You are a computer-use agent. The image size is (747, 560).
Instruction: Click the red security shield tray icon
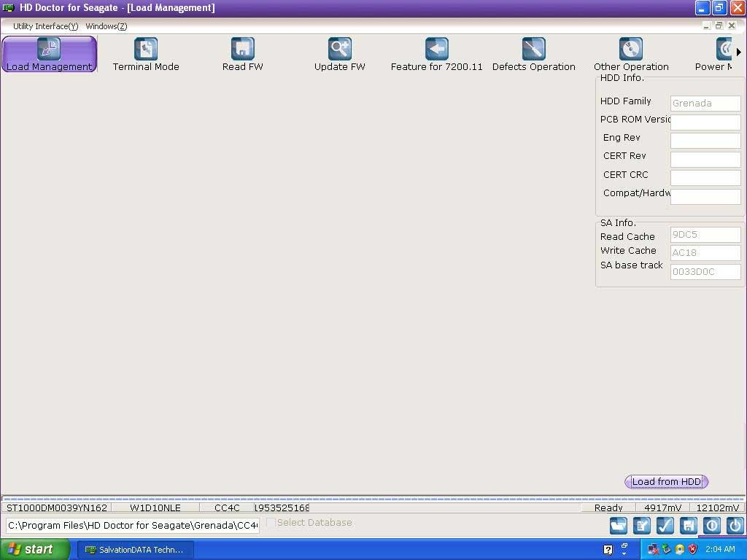[x=693, y=550]
